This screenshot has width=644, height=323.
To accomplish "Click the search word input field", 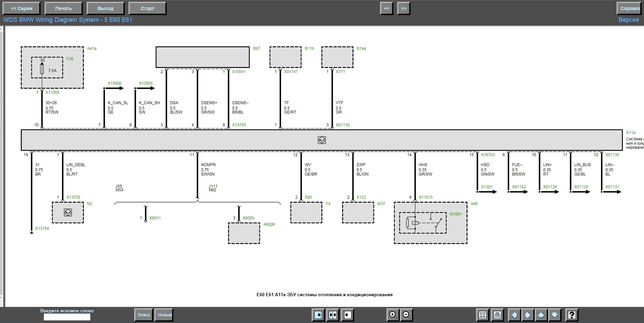I will pos(67,317).
